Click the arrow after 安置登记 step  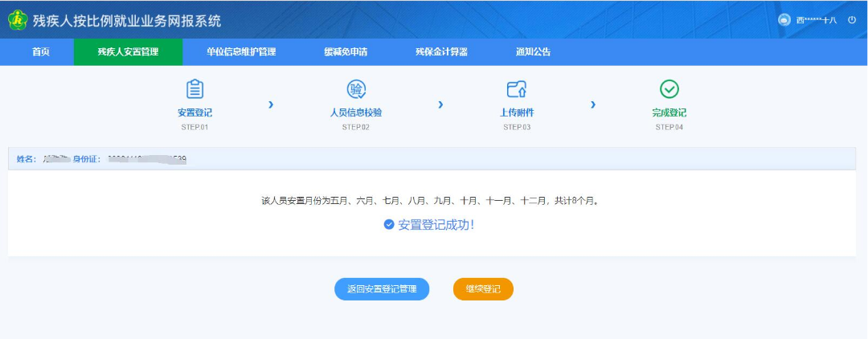pyautogui.click(x=271, y=104)
